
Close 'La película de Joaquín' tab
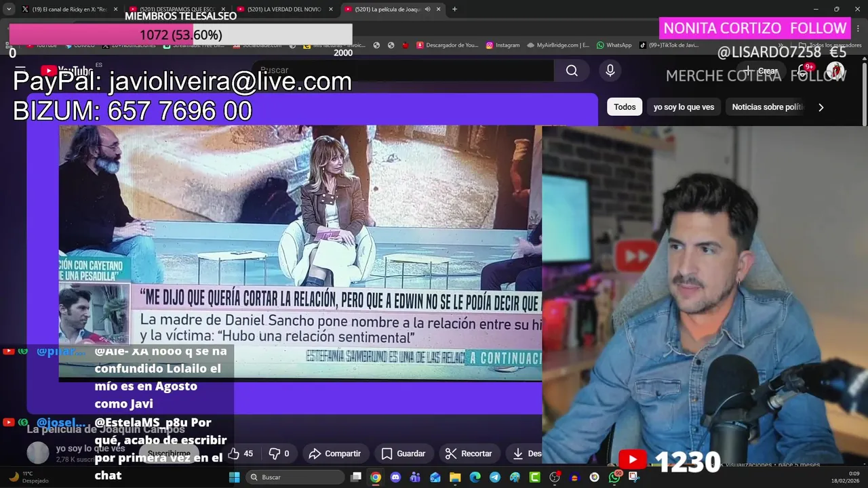(x=439, y=9)
